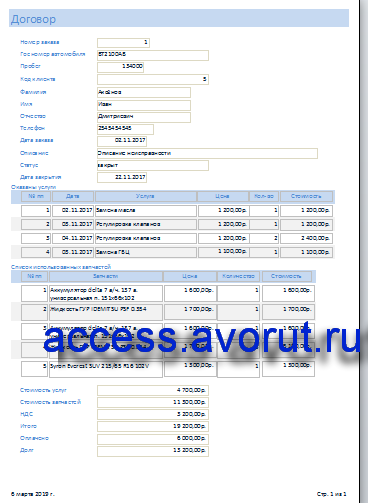The width and height of the screenshot is (368, 503).
Task: Select the Пробег value field
Action: [x=120, y=67]
